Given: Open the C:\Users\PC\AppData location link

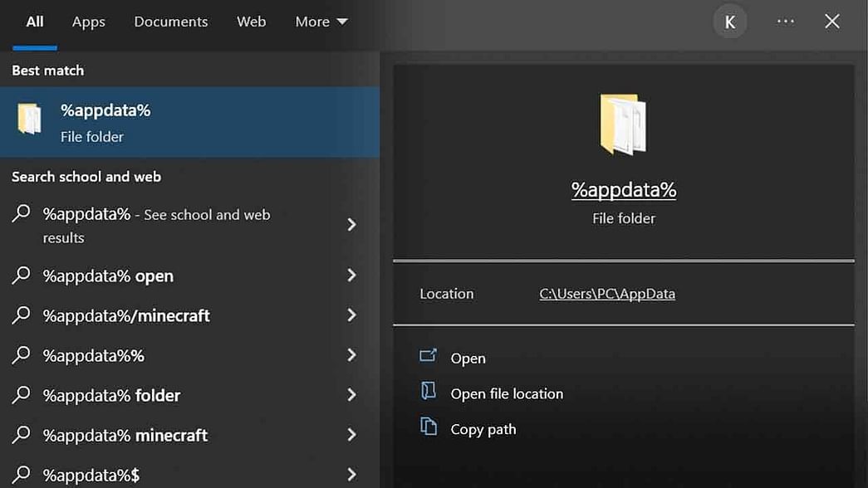Looking at the screenshot, I should tap(607, 294).
